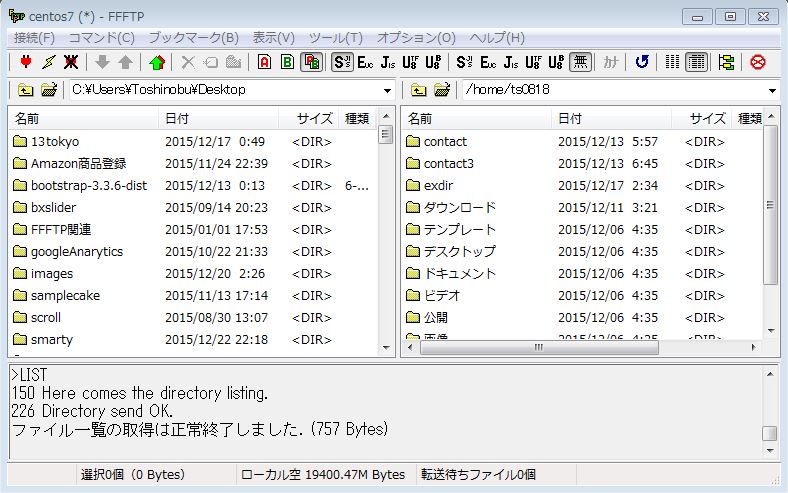Select the 13tokyo folder icon

[20, 141]
